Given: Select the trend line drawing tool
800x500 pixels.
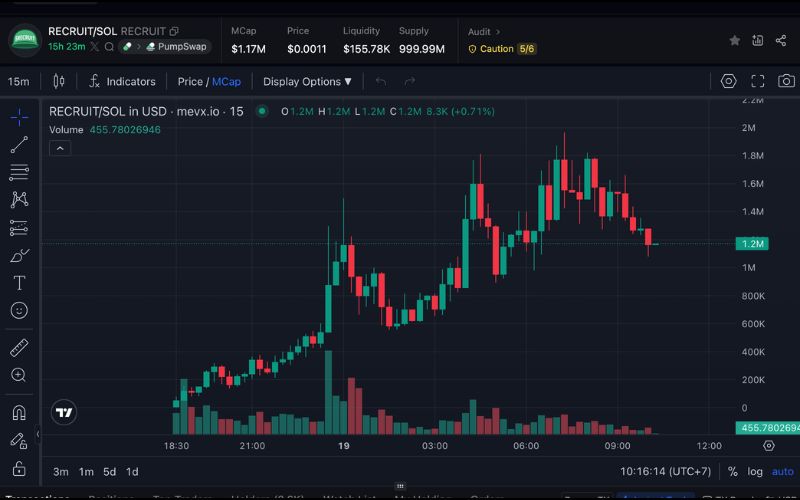Looking at the screenshot, I should coord(19,145).
